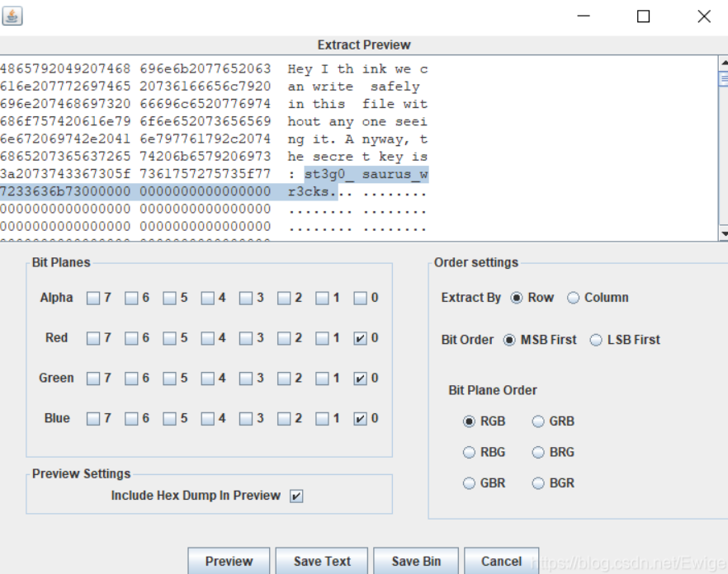Select GRB bit plane order
Image resolution: width=728 pixels, height=574 pixels.
click(x=538, y=421)
